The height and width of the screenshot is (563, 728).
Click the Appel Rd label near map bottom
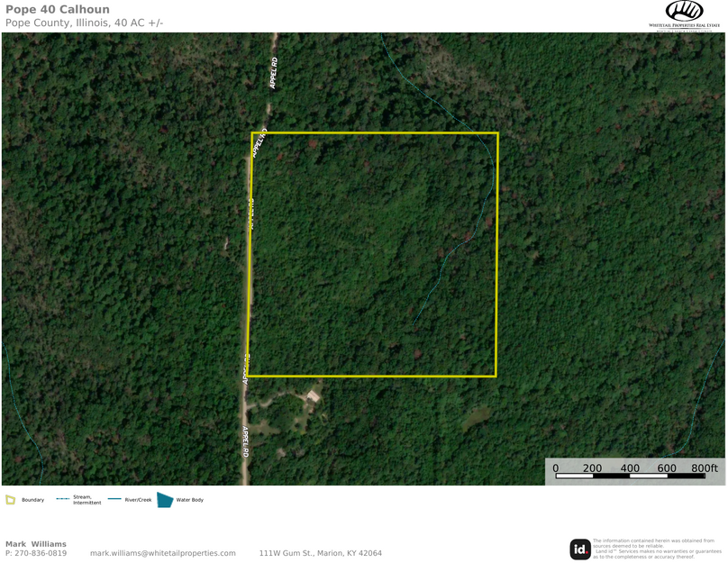pos(244,441)
